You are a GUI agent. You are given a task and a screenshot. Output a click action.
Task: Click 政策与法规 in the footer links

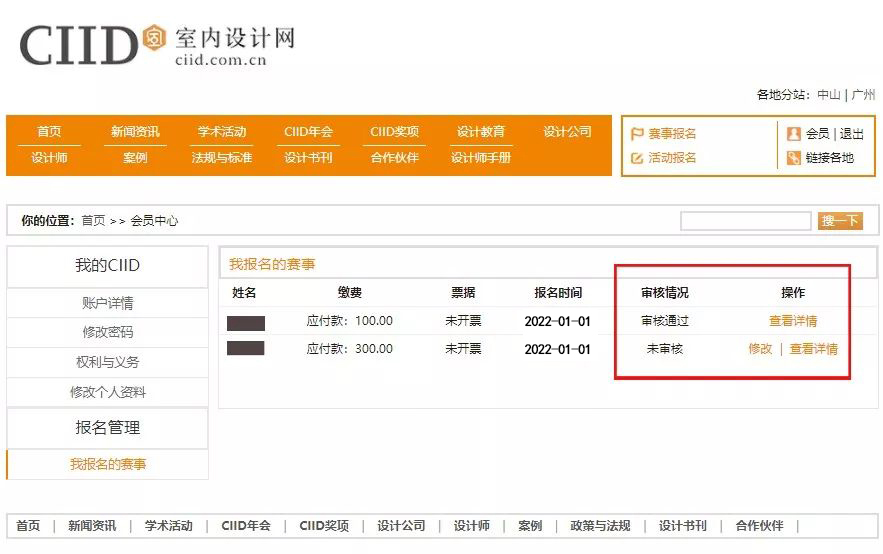tap(600, 526)
